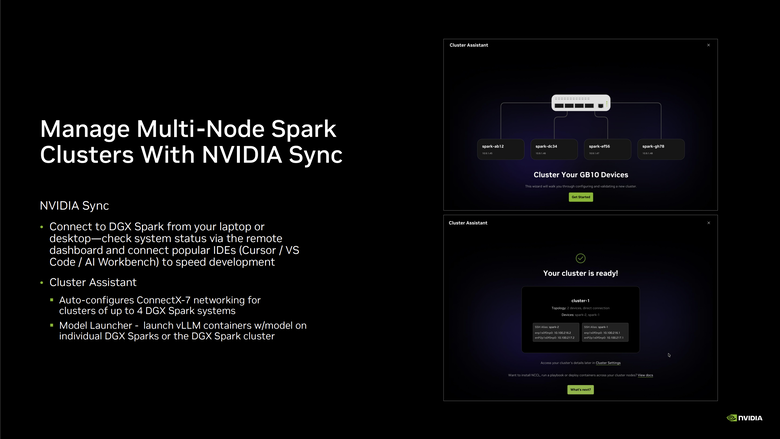Click the slide title Manage Multi-Node Spark Clusters
Screen dimensions: 780x439
coord(191,142)
